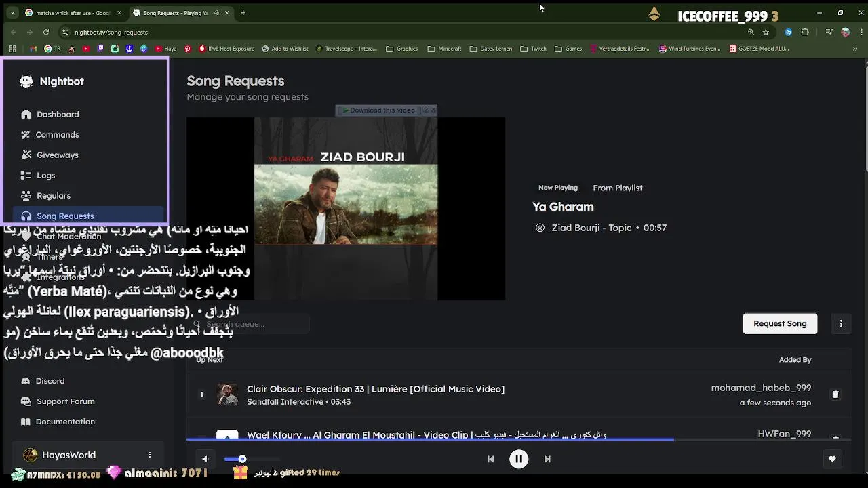
Task: Click 'Clair Obscur: Expedition 33' song title
Action: [x=376, y=389]
